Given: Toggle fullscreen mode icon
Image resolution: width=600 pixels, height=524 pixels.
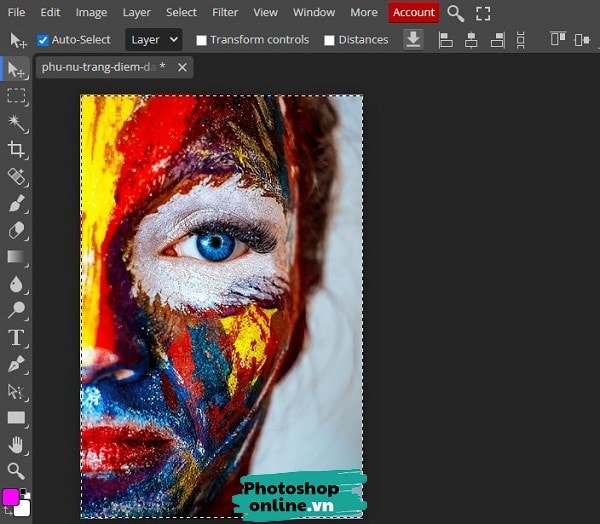Looking at the screenshot, I should (483, 13).
